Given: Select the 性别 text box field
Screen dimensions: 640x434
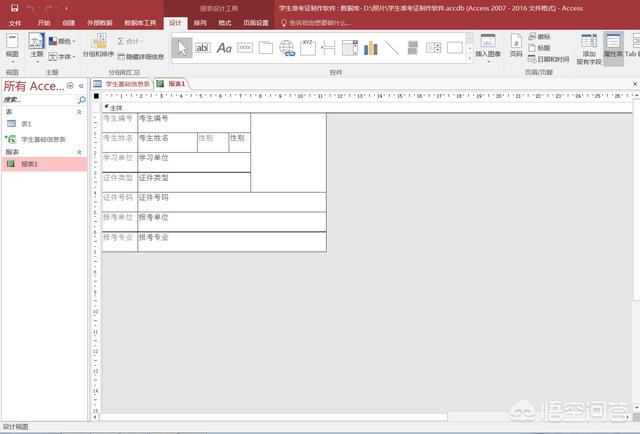Looking at the screenshot, I should click(240, 142).
